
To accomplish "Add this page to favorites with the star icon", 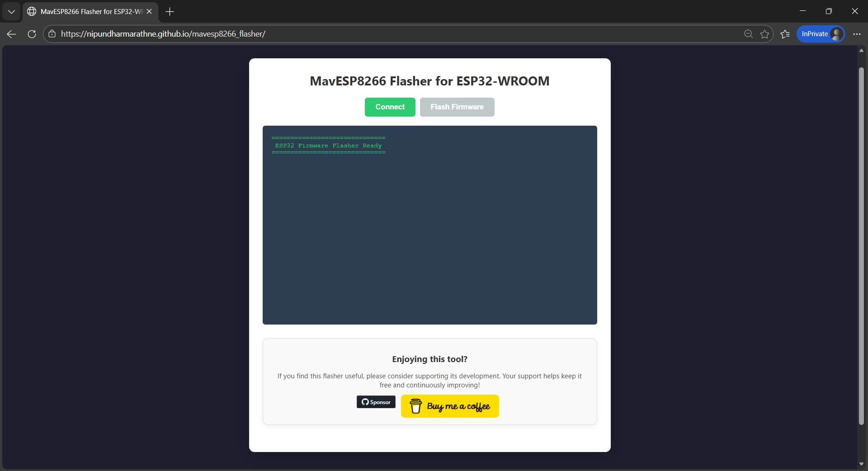I will (x=764, y=34).
